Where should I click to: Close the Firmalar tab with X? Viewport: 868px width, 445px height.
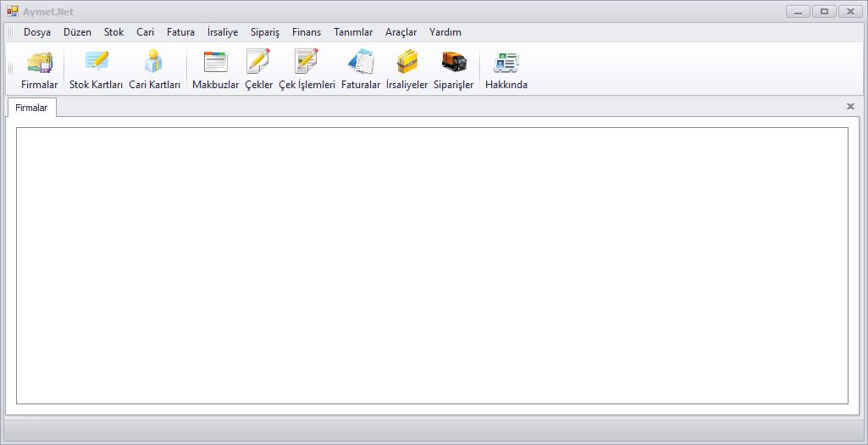[851, 107]
